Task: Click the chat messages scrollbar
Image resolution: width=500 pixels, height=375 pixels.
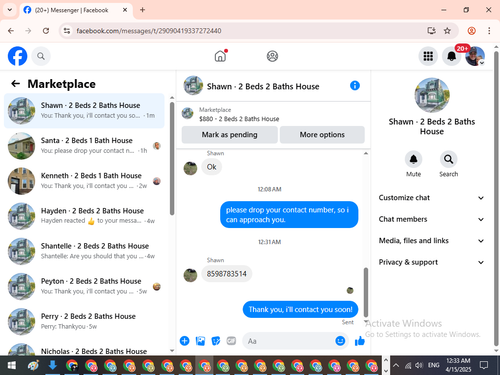Action: [366, 292]
